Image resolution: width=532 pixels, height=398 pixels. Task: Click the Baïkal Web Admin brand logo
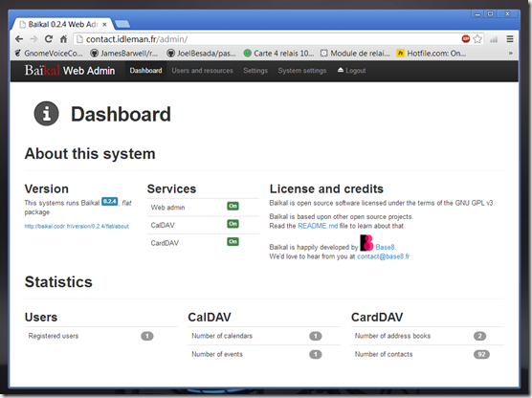click(x=70, y=71)
